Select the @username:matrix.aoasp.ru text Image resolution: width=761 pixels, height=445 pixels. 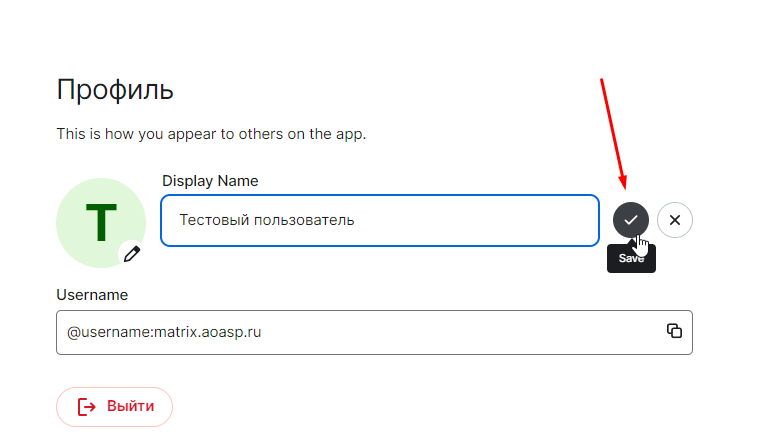(x=164, y=332)
